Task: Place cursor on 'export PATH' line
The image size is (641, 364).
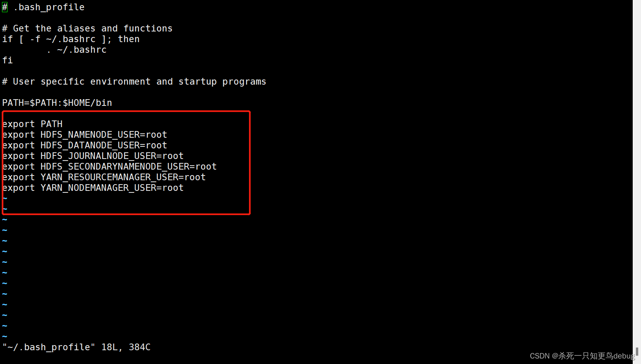Action: [32, 124]
